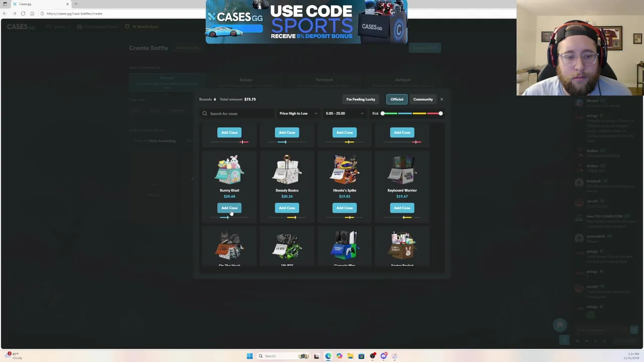The image size is (644, 362).
Task: Click the cases.gg address bar URL
Action: 74,14
